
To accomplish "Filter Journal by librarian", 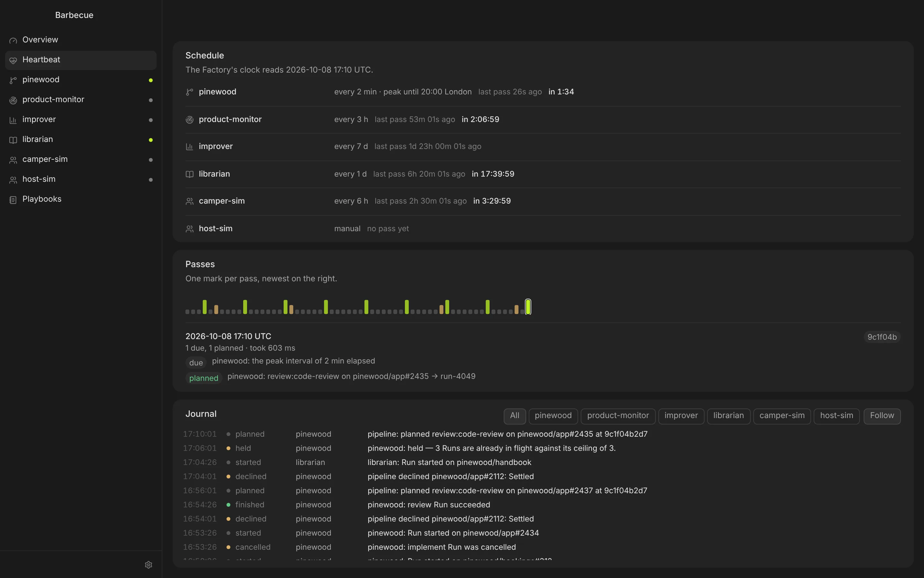I will tap(728, 416).
